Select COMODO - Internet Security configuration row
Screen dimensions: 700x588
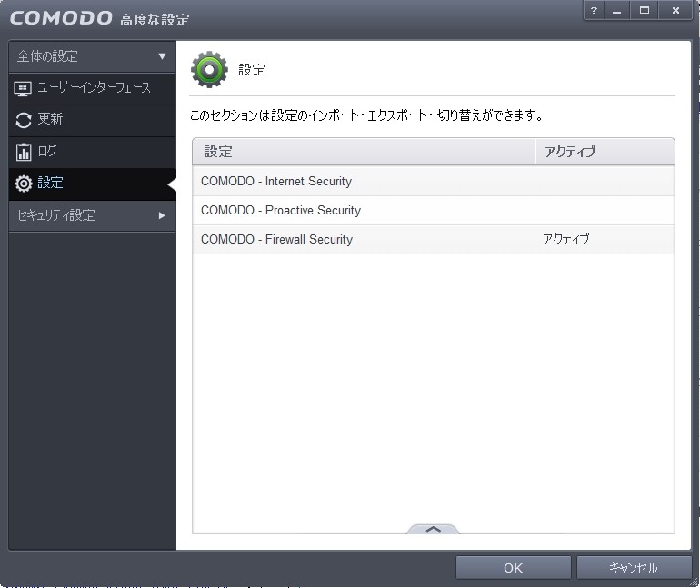point(433,181)
